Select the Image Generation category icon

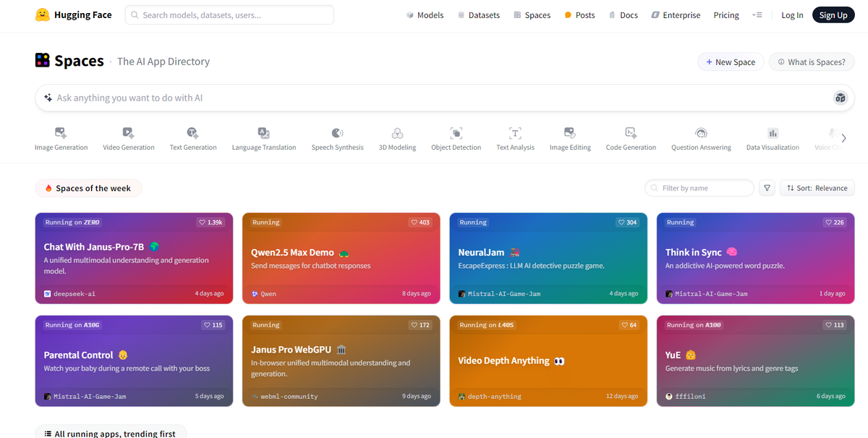click(61, 133)
